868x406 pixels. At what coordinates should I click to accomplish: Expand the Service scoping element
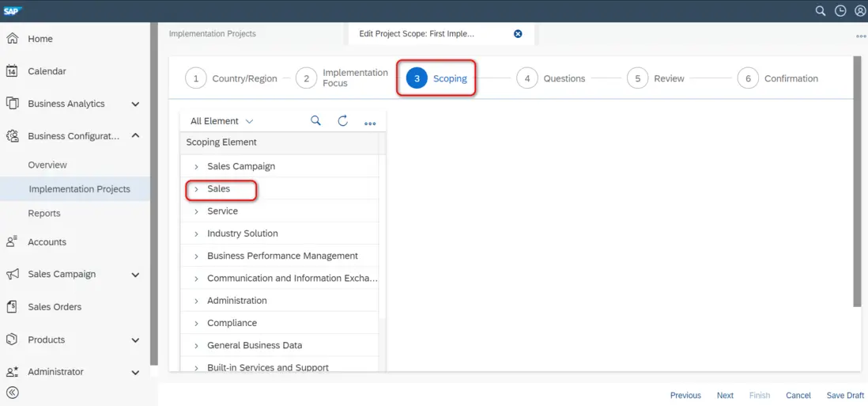pos(196,211)
